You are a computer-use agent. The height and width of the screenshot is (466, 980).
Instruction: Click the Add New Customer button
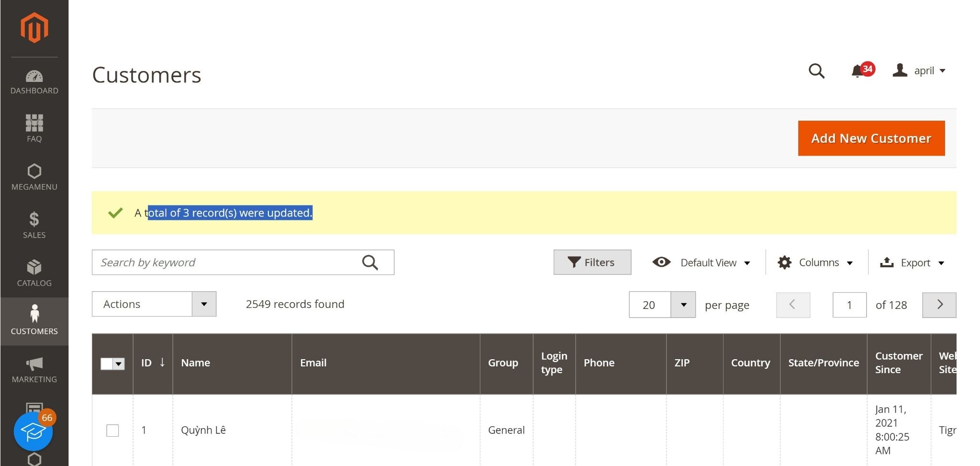click(x=871, y=138)
